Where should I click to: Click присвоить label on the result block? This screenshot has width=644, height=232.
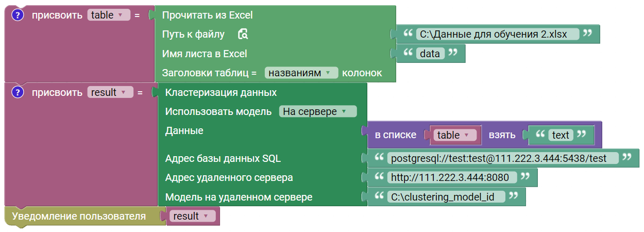[57, 93]
